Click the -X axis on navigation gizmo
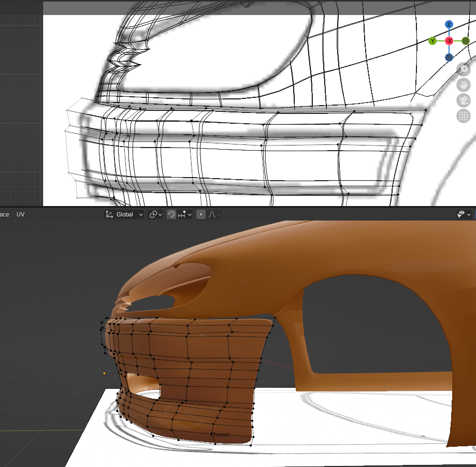Viewport: 476px width, 467px height. pos(449,41)
